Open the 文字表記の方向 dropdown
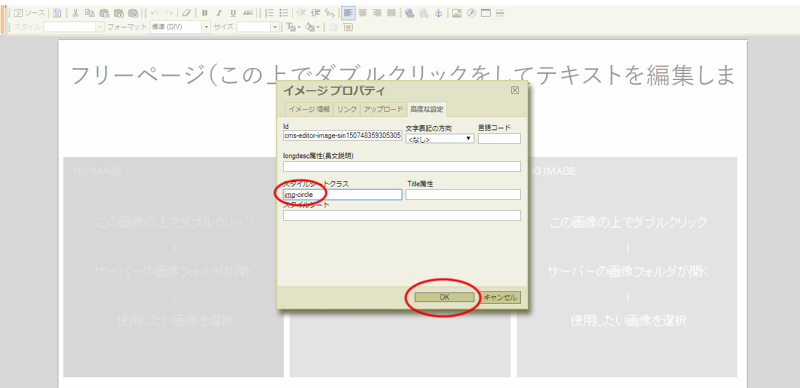This screenshot has height=388, width=800. (440, 138)
